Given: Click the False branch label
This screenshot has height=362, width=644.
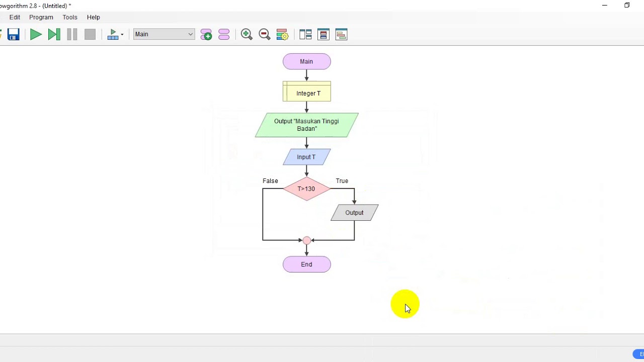Looking at the screenshot, I should [270, 181].
